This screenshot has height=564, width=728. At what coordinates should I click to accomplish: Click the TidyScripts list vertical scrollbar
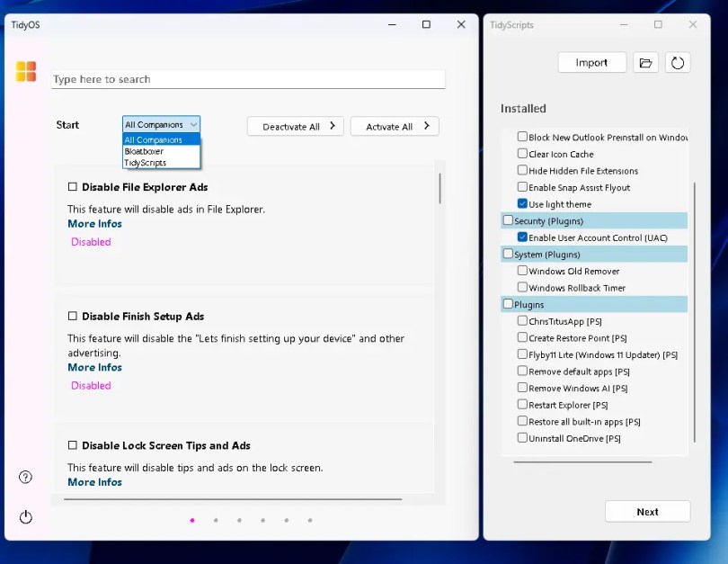point(695,312)
